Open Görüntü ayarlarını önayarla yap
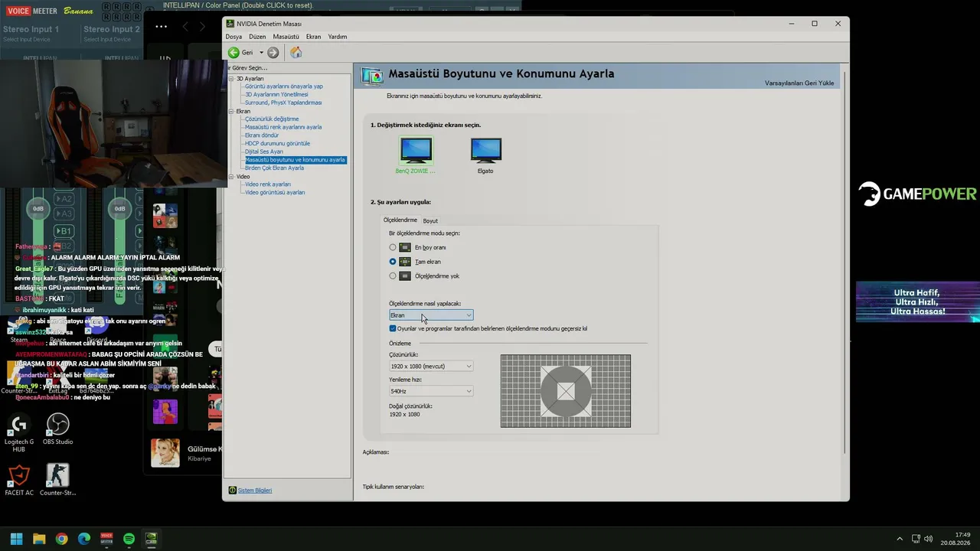This screenshot has width=980, height=551. pyautogui.click(x=283, y=86)
